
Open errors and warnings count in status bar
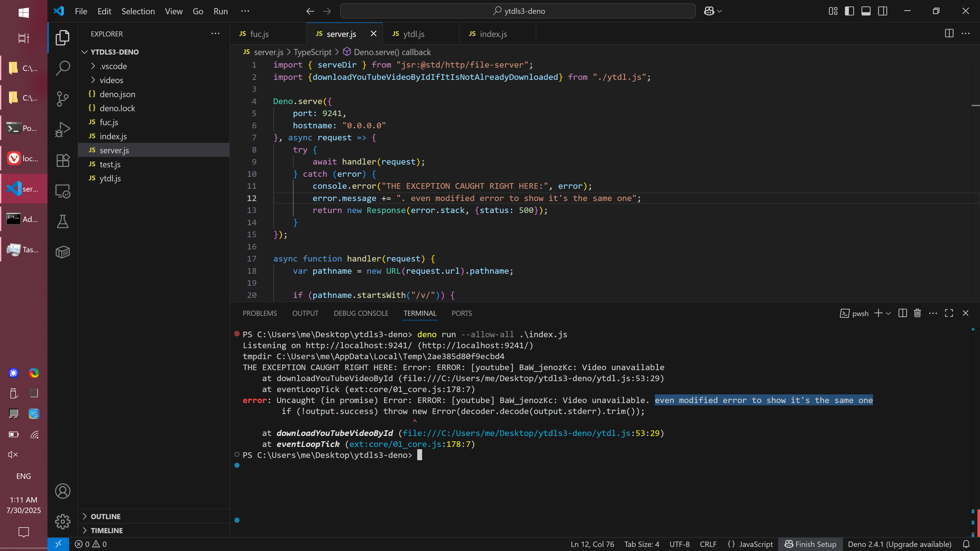click(x=91, y=544)
